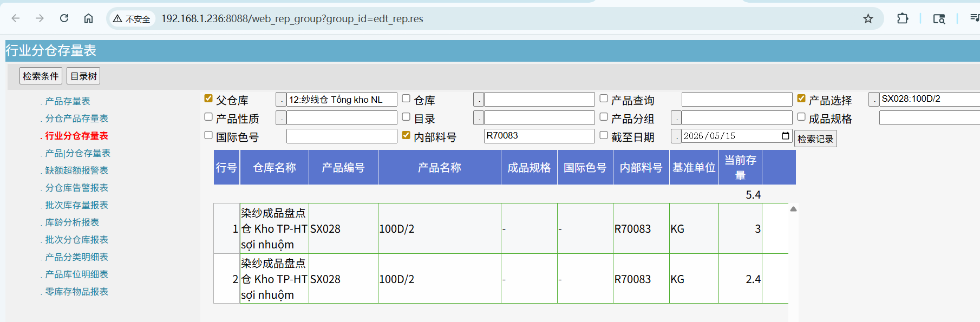The height and width of the screenshot is (322, 980).
Task: Click the 当前存量 column header
Action: click(740, 168)
